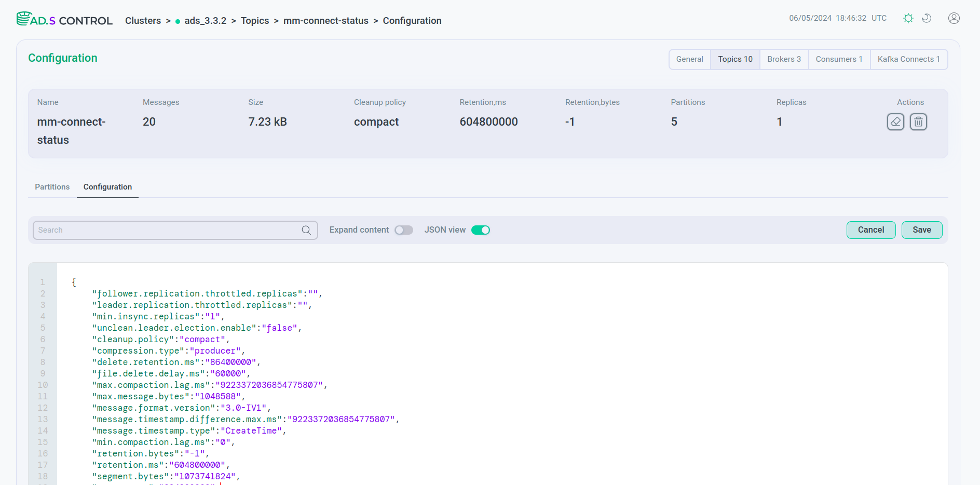Screen dimensions: 980x485
Task: Open mm-connect-status breadcrumb link
Action: (326, 21)
